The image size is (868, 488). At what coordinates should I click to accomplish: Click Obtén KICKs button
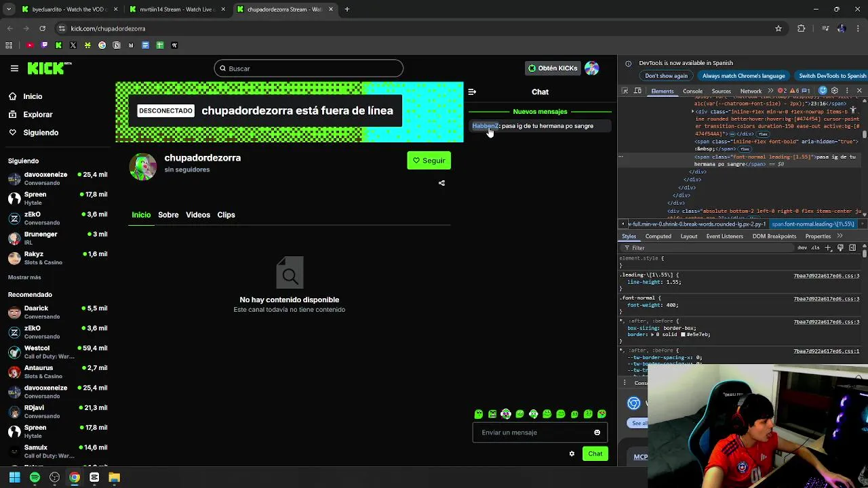[x=553, y=68]
